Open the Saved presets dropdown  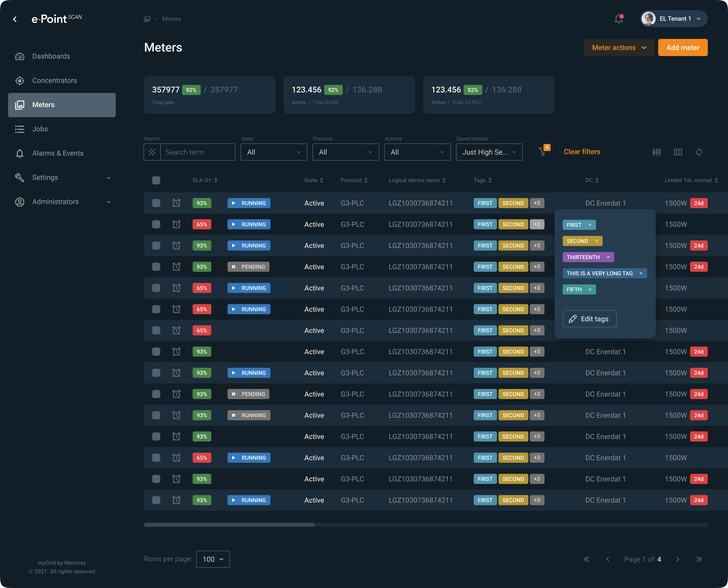coord(489,152)
